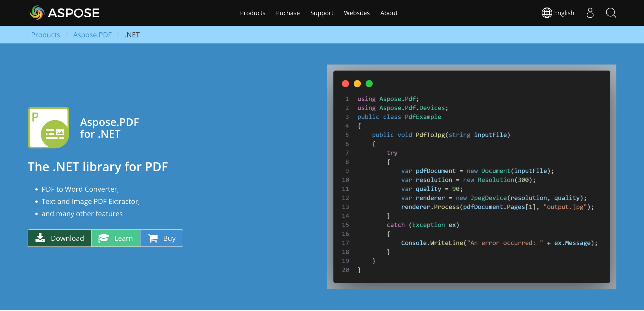Open the Products menu

(x=253, y=13)
